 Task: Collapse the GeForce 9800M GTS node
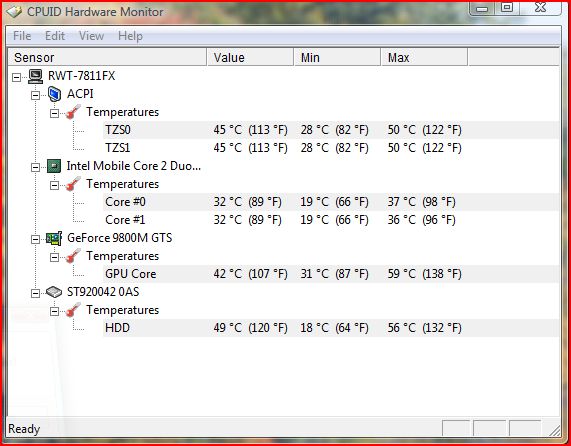(35, 240)
